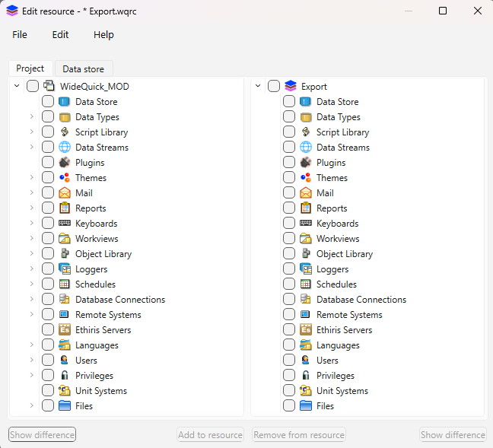Click the Unit Systems icon in the WideQuick_MOD tree
The height and width of the screenshot is (448, 493).
(x=65, y=390)
